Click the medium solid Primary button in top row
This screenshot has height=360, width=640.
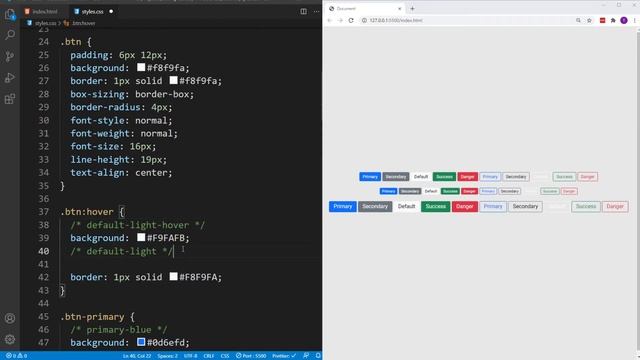pos(370,177)
